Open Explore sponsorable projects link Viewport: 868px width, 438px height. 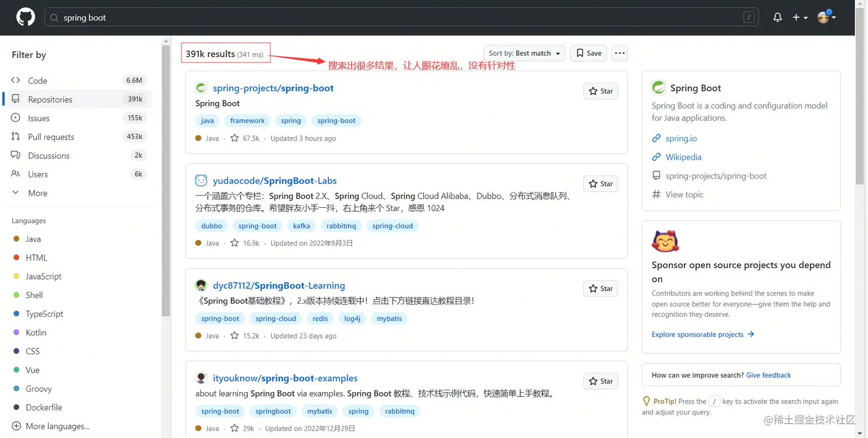[703, 334]
